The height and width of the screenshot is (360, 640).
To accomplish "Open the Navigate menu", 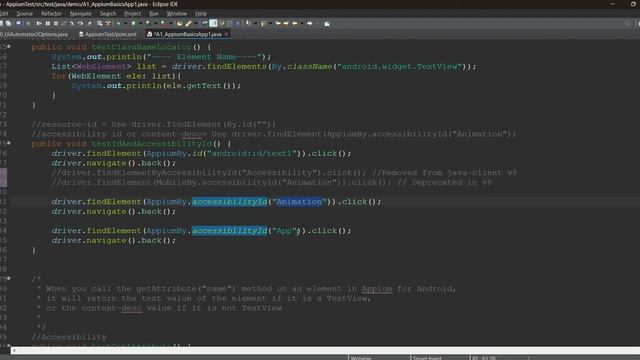I will point(80,13).
